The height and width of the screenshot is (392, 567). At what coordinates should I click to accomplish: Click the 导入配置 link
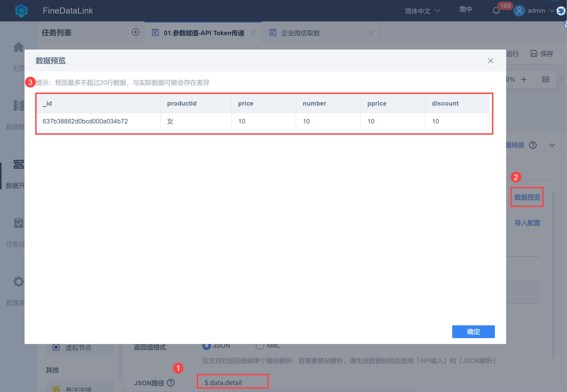tap(527, 223)
